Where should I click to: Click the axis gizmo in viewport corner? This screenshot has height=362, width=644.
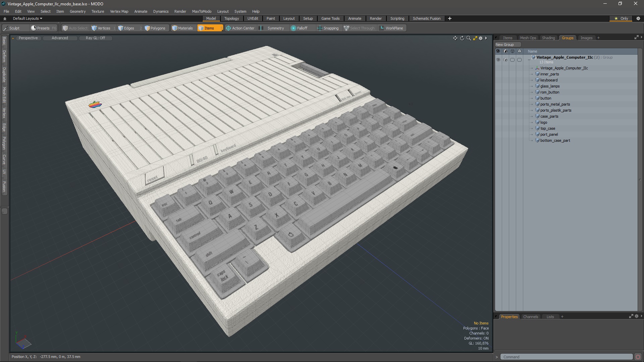coord(23,341)
